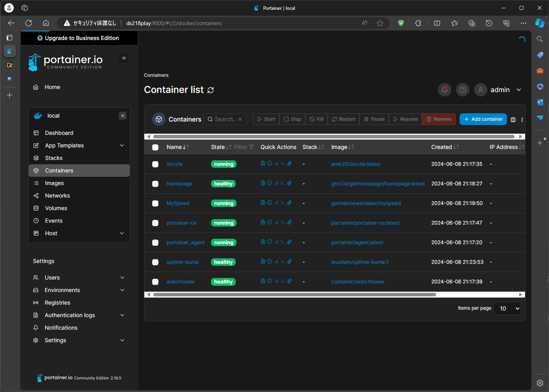Select all containers via header checkbox

click(155, 147)
